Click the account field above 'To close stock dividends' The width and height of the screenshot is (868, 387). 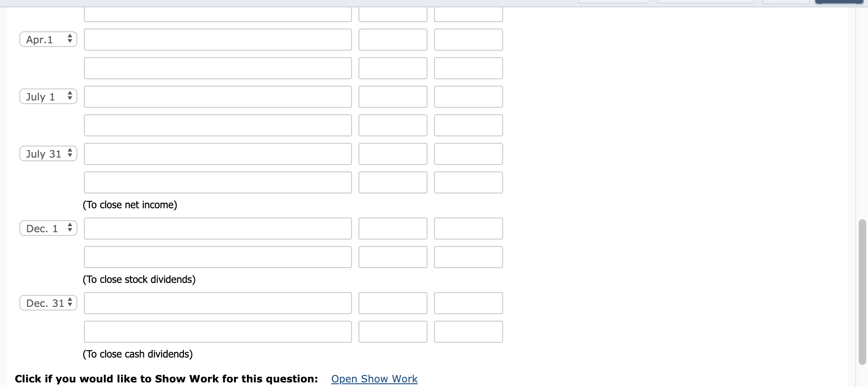pyautogui.click(x=217, y=257)
